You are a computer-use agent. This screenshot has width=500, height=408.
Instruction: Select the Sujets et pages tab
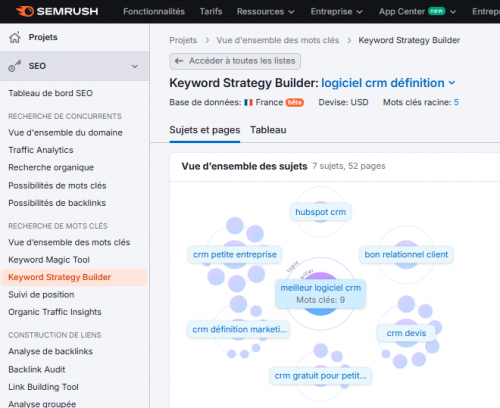(x=205, y=130)
